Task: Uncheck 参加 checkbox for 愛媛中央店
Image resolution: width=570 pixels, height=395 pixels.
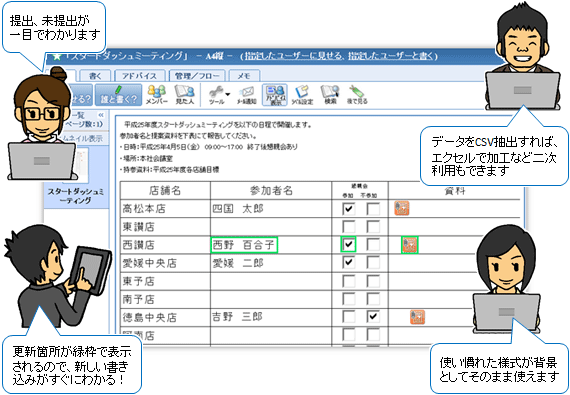Action: tap(349, 262)
